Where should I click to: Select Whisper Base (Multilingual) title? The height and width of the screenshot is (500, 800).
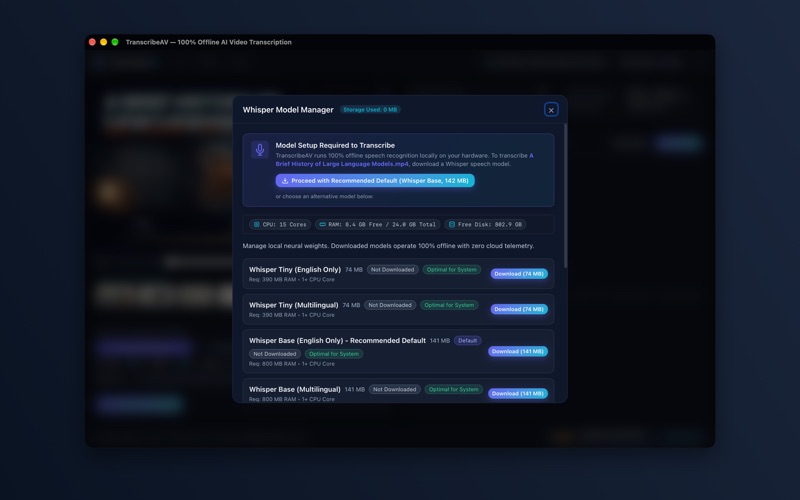point(294,389)
